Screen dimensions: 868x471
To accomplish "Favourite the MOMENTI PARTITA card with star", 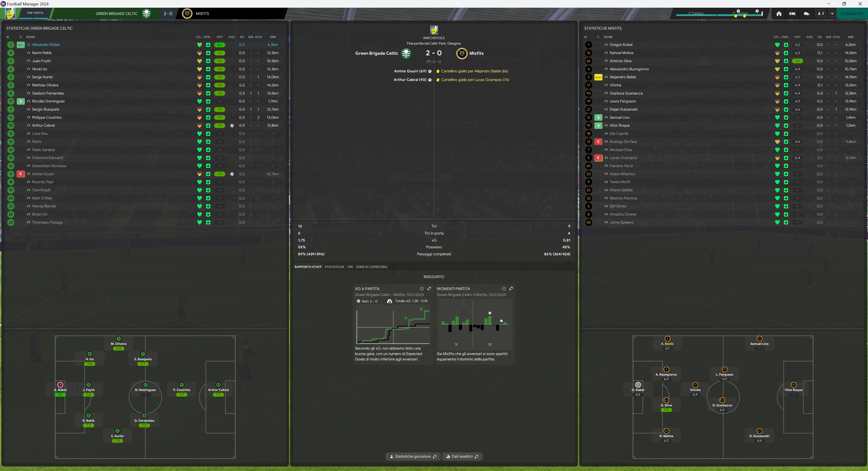I will tap(504, 289).
